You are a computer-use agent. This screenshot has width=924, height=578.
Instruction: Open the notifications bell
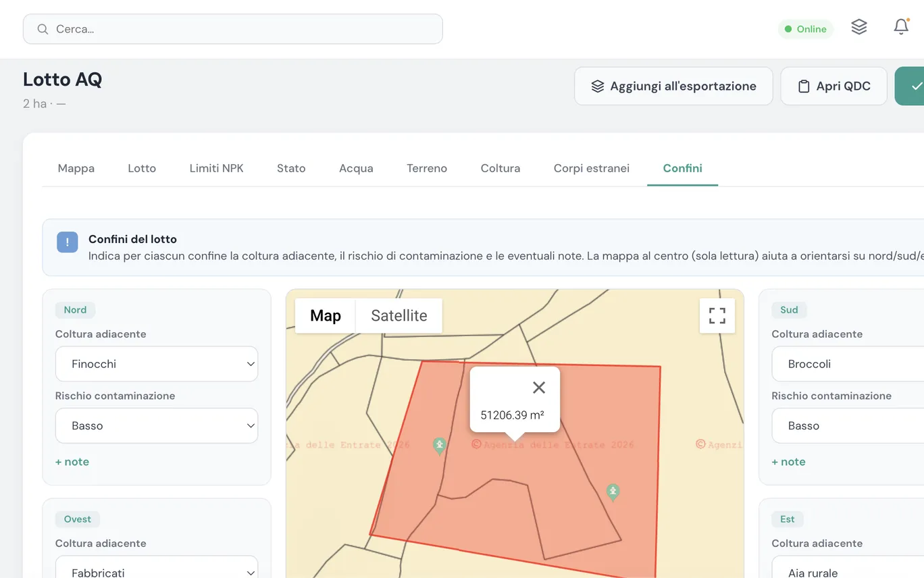click(x=901, y=27)
